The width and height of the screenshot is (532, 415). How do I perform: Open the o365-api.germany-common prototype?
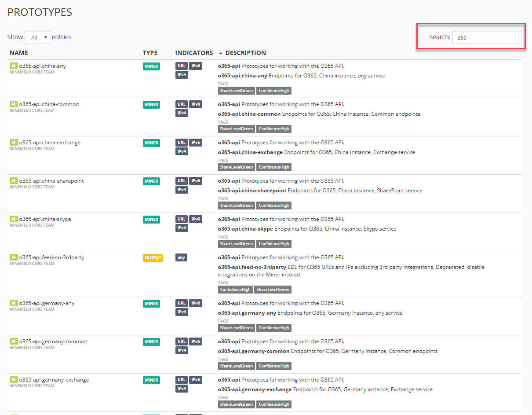(x=53, y=342)
